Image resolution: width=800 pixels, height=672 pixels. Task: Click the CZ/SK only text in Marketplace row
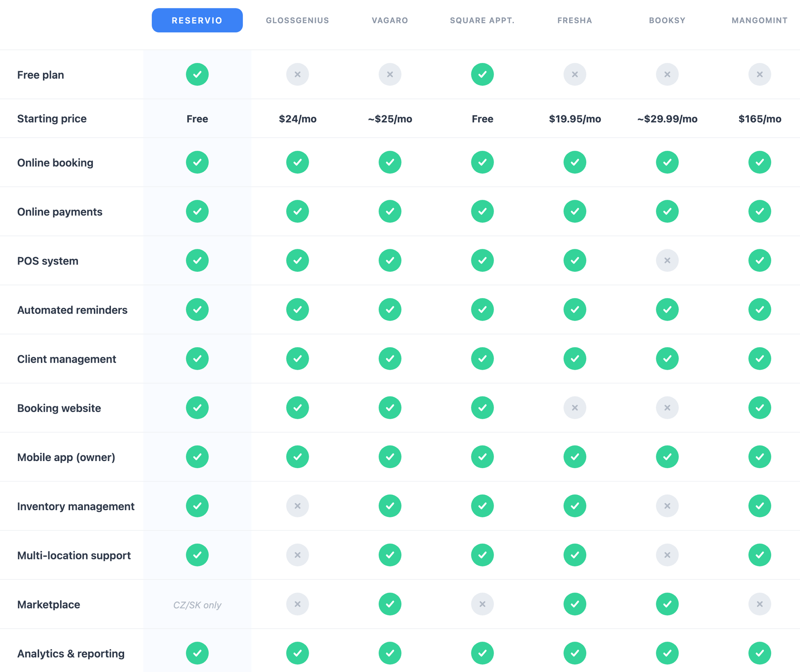[x=197, y=605]
